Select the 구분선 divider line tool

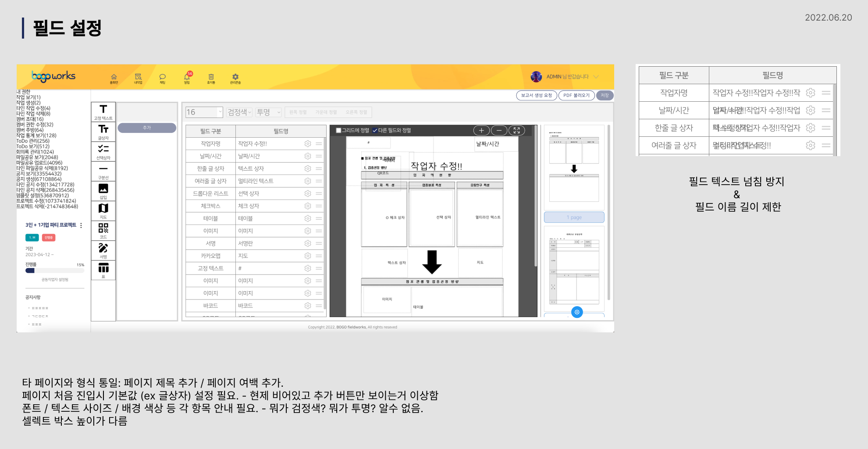tap(103, 171)
